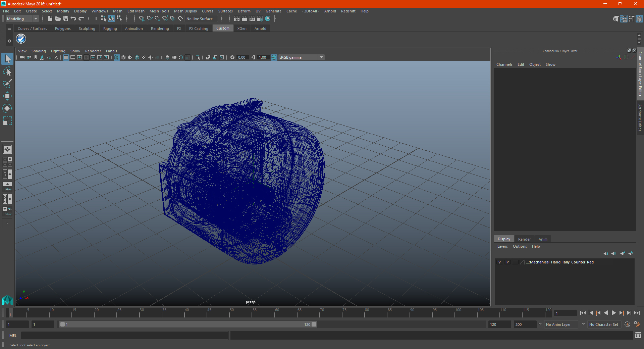Undo the last action
644x349 pixels.
coord(73,19)
